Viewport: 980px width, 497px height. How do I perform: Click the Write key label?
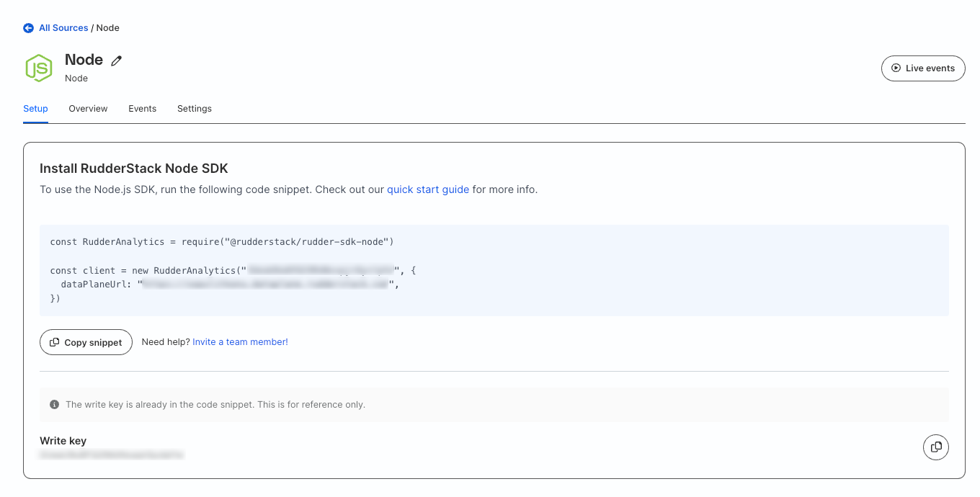63,441
